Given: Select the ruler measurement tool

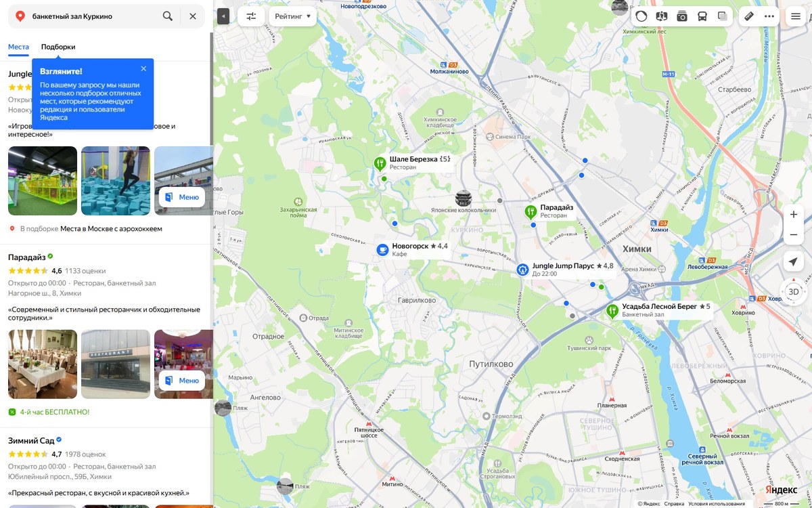Looking at the screenshot, I should point(749,16).
